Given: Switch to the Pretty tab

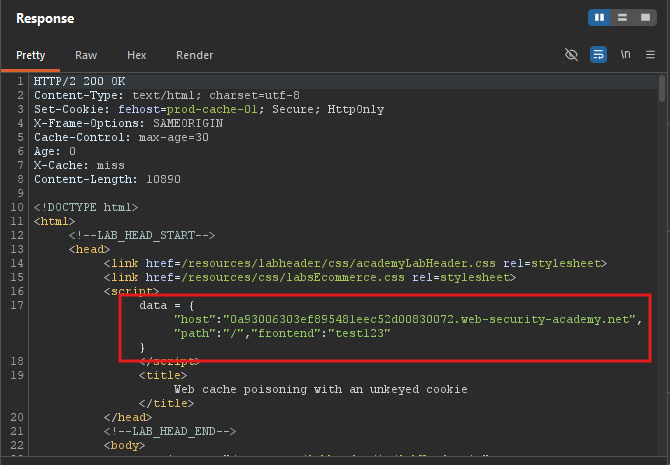Looking at the screenshot, I should [30, 55].
